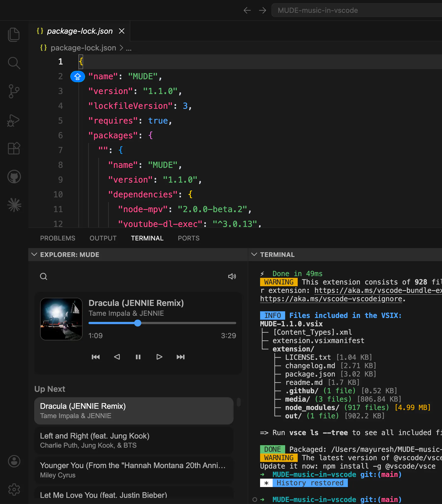Switch to the OUTPUT tab
Image resolution: width=442 pixels, height=504 pixels.
tap(103, 238)
